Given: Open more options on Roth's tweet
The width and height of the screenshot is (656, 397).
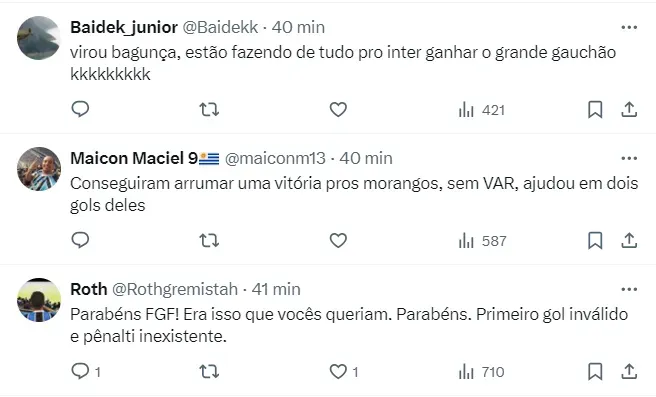Looking at the screenshot, I should click(629, 289).
